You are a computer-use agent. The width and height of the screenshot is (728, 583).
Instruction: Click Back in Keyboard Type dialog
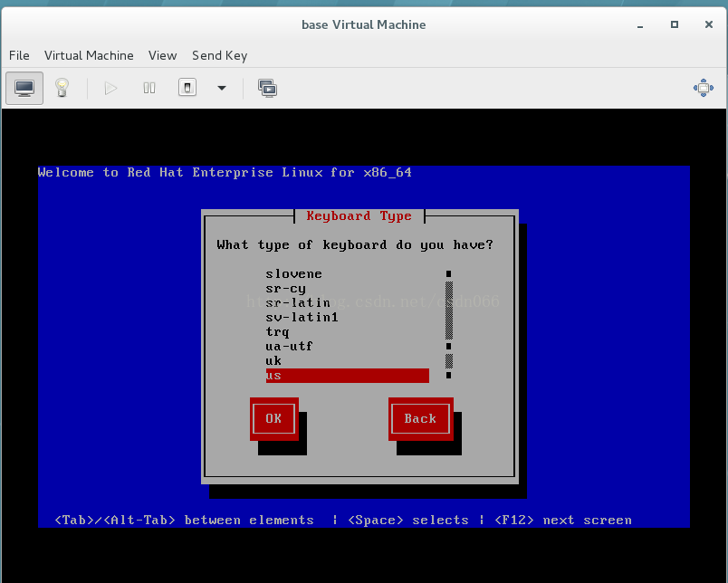click(421, 418)
